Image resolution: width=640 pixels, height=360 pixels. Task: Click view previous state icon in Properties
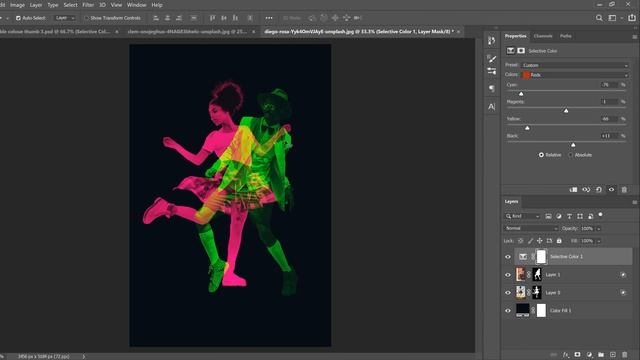point(586,190)
